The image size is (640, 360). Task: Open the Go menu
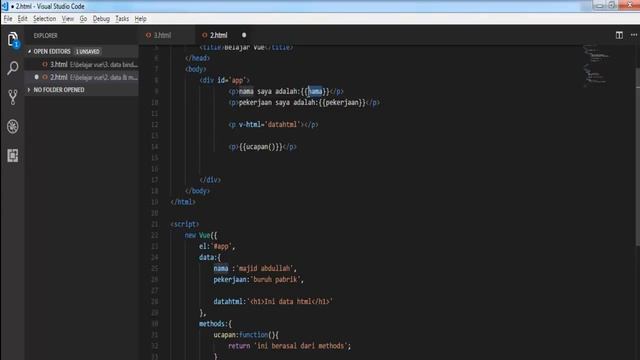pos(83,19)
